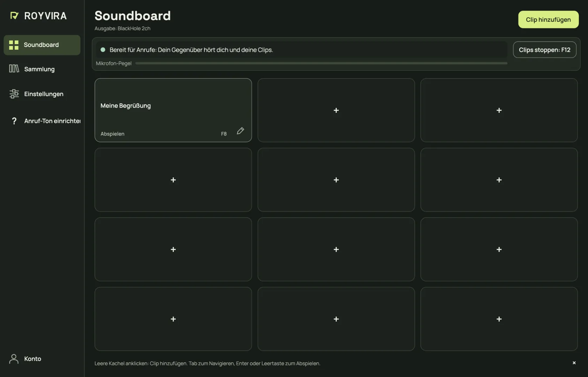Add clip to second row middle tile
Viewport: 588px width, 377px height.
pos(336,180)
